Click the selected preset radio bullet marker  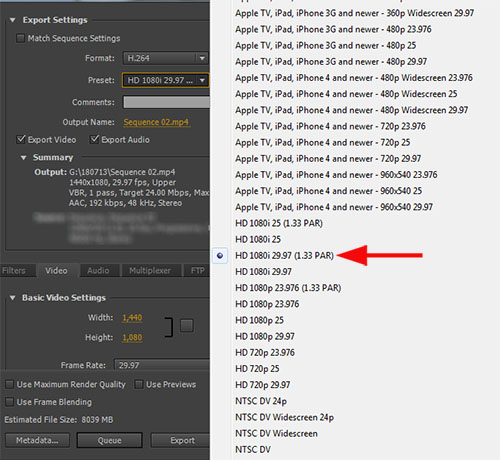[220, 256]
